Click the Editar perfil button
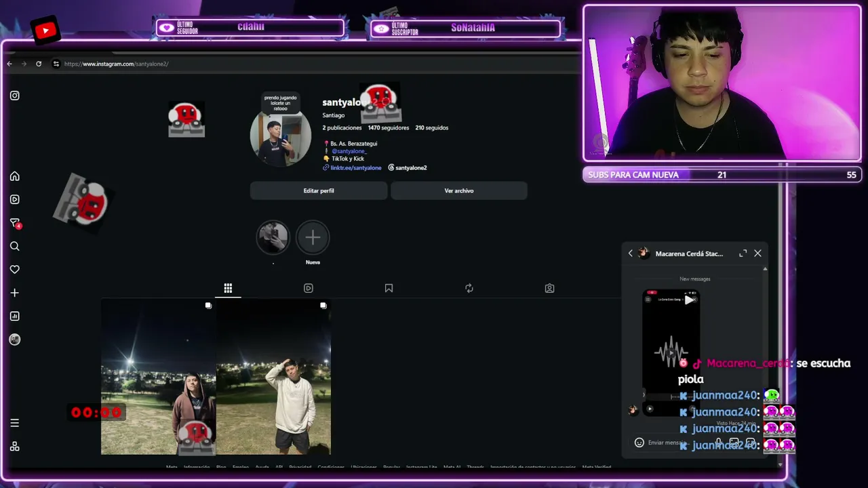This screenshot has width=868, height=488. pos(319,190)
